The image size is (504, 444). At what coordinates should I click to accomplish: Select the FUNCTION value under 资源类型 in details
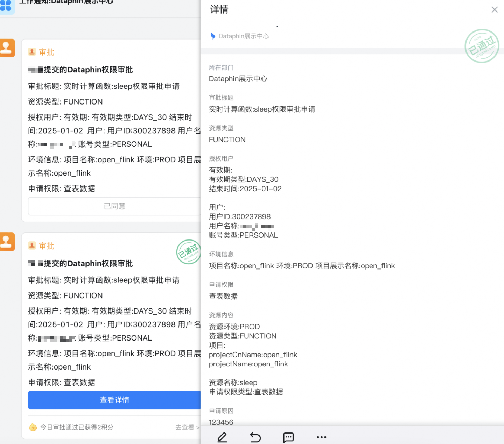(x=227, y=139)
